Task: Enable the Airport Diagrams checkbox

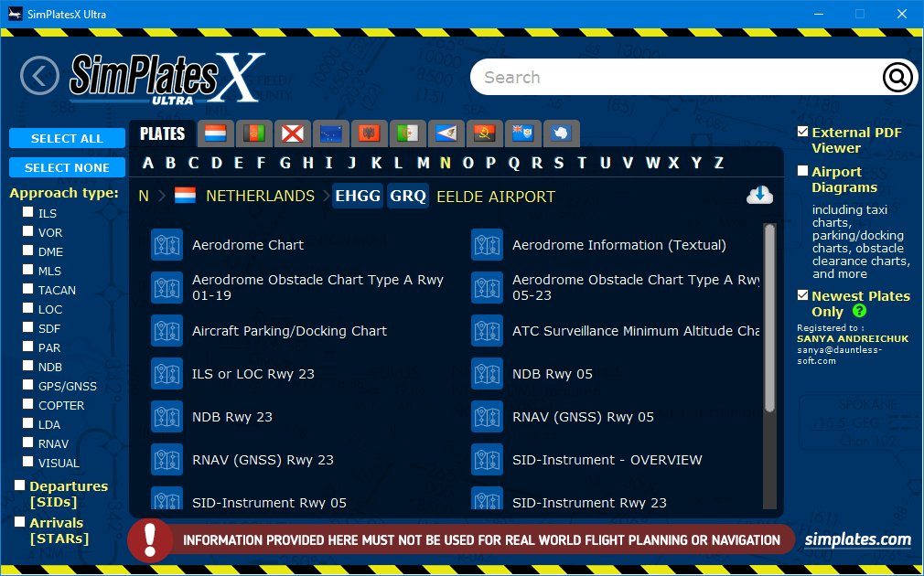Action: click(x=802, y=171)
